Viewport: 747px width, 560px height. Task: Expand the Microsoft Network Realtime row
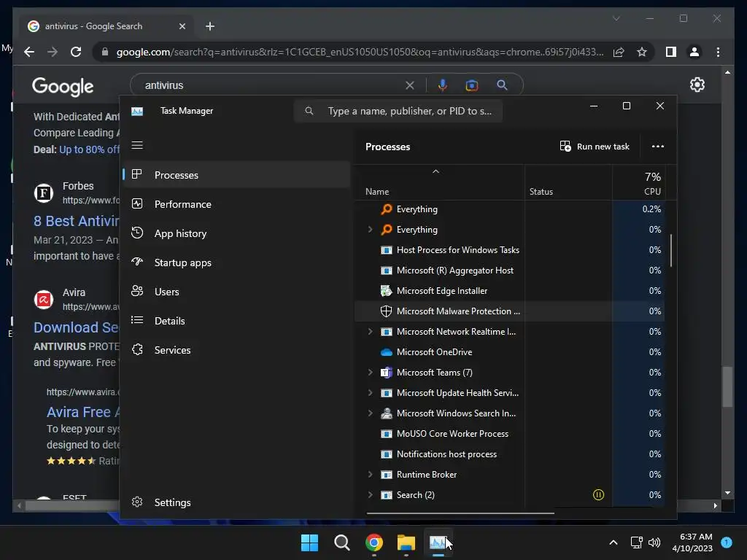click(370, 332)
